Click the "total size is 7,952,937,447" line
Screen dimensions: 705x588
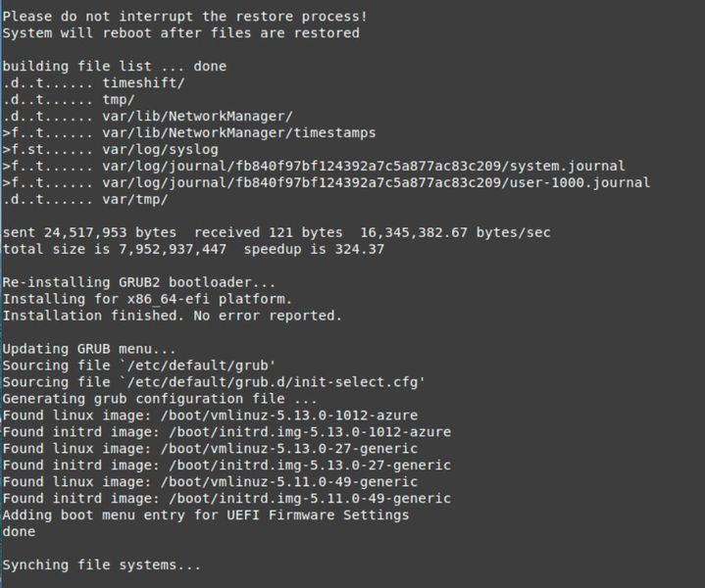[193, 249]
